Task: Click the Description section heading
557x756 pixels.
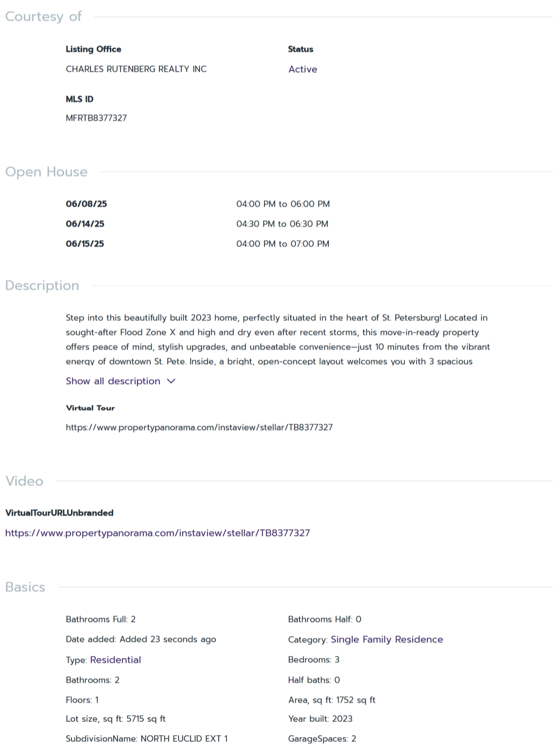Action: tap(42, 286)
